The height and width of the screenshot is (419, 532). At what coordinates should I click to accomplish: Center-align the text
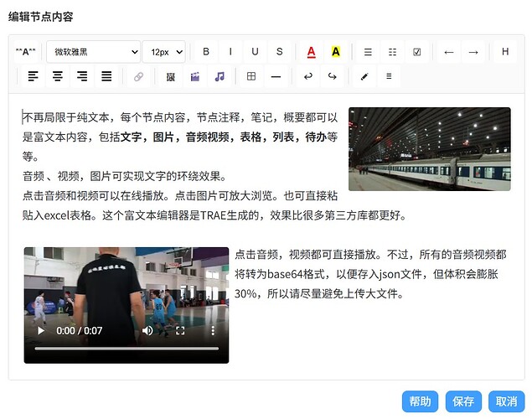[x=57, y=76]
